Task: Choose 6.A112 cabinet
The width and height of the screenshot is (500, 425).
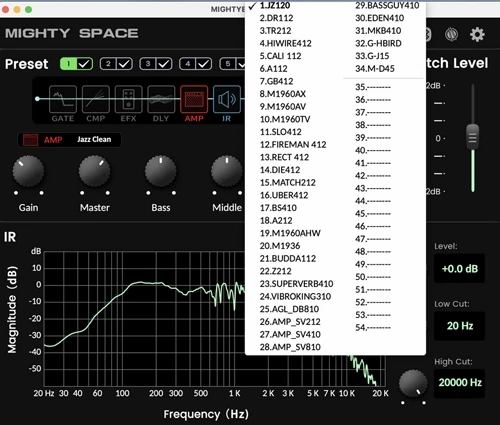Action: click(273, 69)
